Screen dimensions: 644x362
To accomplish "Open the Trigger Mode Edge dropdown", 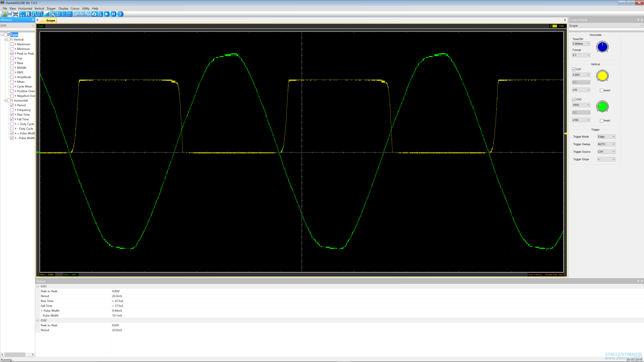I will point(606,137).
